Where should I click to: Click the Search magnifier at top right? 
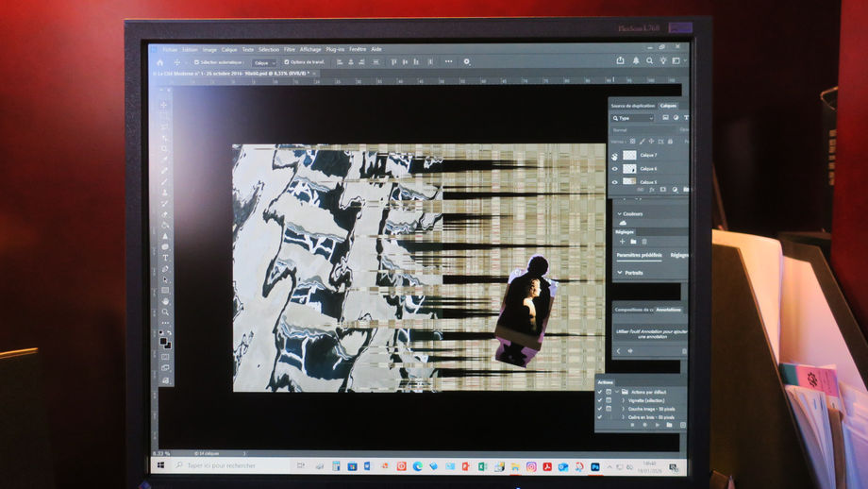click(649, 61)
